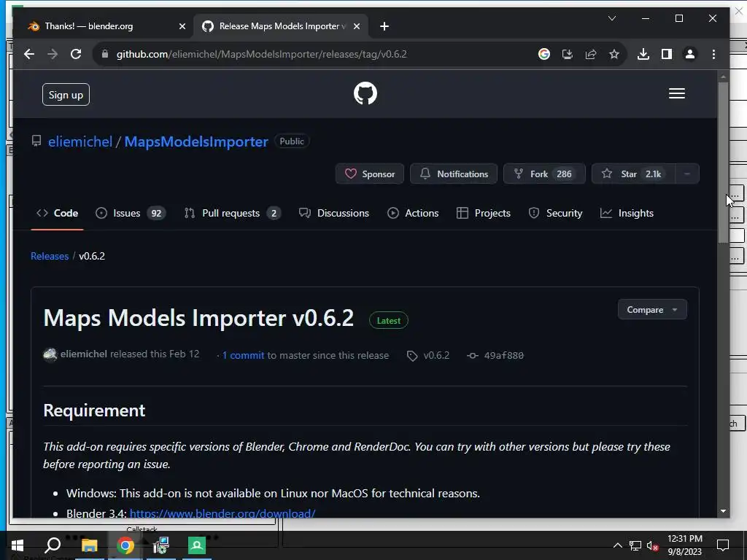The width and height of the screenshot is (747, 560).
Task: Go to the Releases breadcrumb link
Action: coord(50,256)
